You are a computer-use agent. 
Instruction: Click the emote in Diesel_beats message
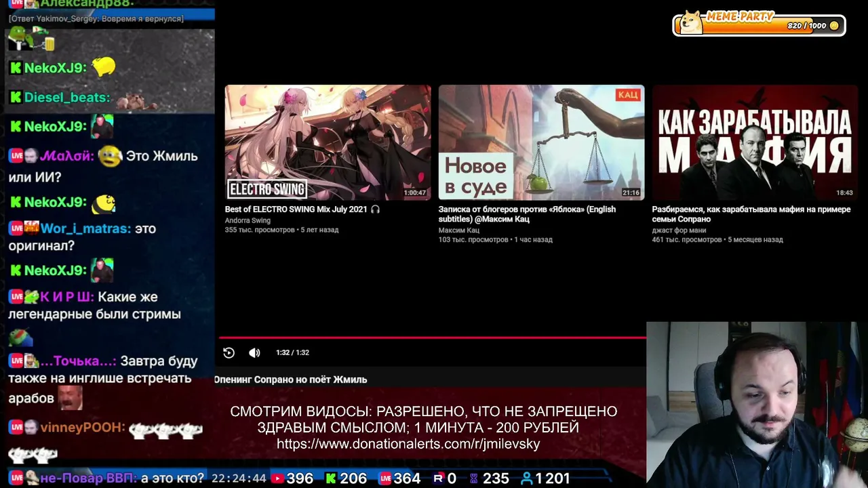tap(137, 101)
